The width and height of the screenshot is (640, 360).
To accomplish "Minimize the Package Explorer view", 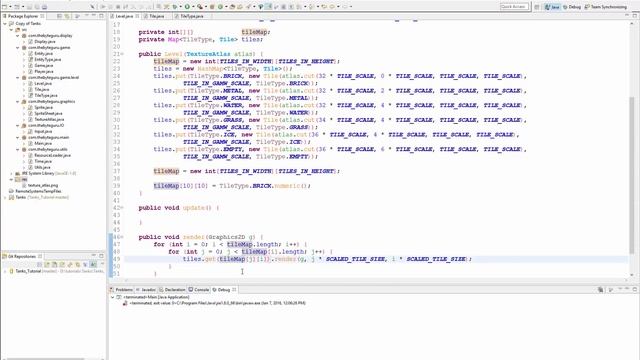I will 93,16.
